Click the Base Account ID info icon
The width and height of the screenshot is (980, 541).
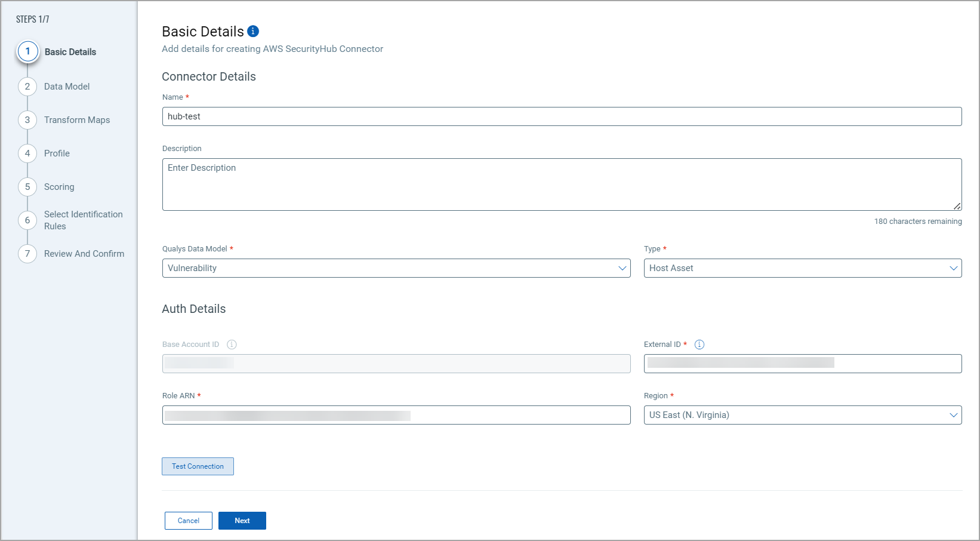[232, 345]
